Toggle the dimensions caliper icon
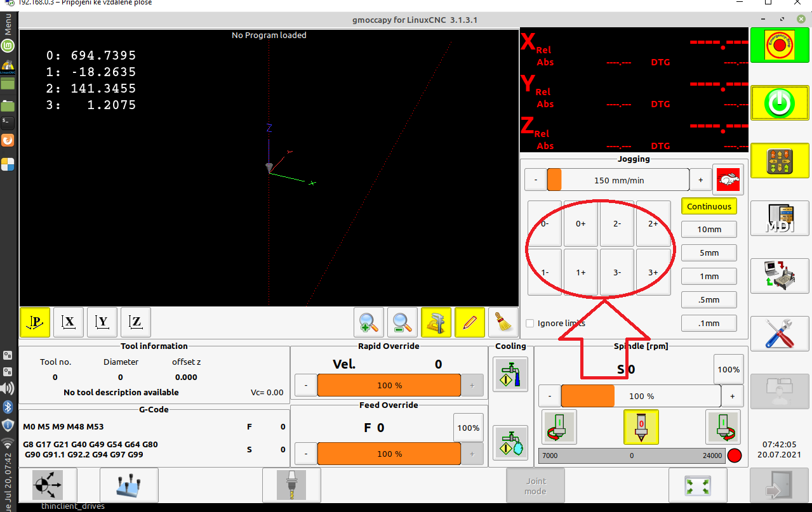 tap(436, 322)
